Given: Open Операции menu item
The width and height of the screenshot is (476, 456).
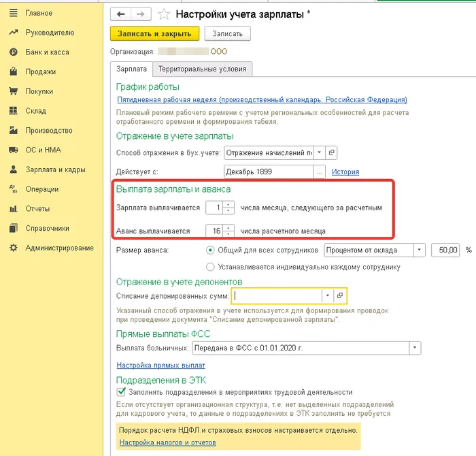Looking at the screenshot, I should (42, 189).
